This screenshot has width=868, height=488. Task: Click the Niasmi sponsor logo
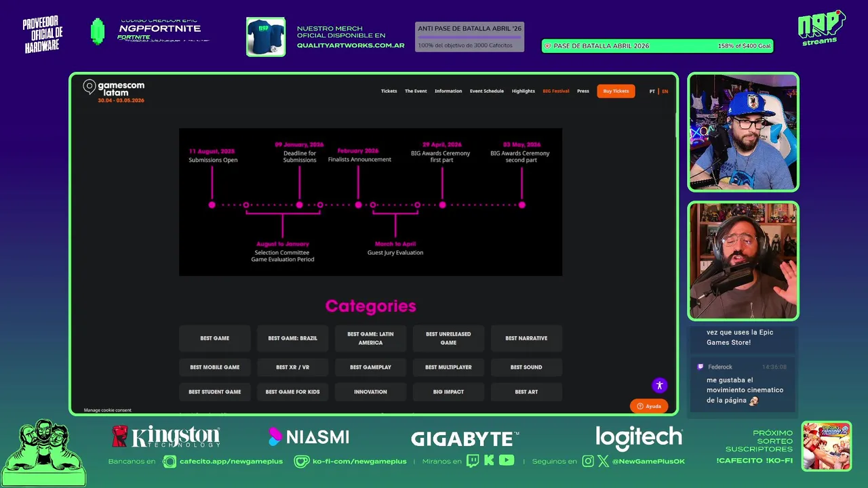(x=309, y=437)
